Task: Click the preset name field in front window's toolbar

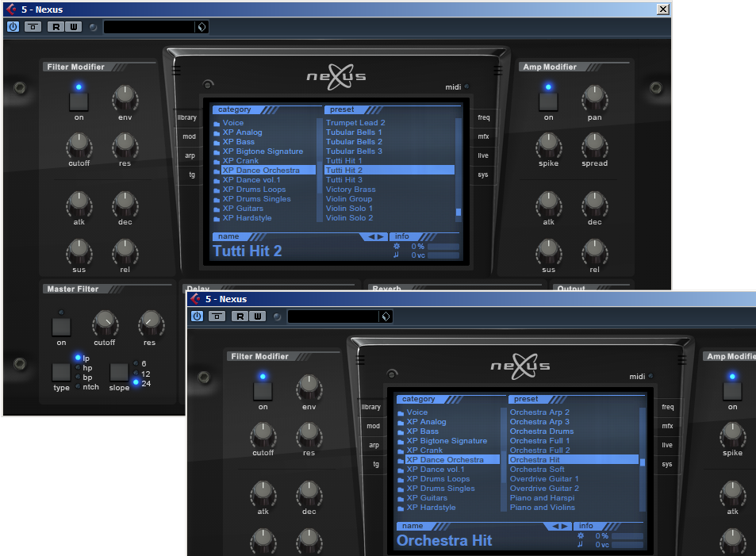Action: tap(334, 316)
